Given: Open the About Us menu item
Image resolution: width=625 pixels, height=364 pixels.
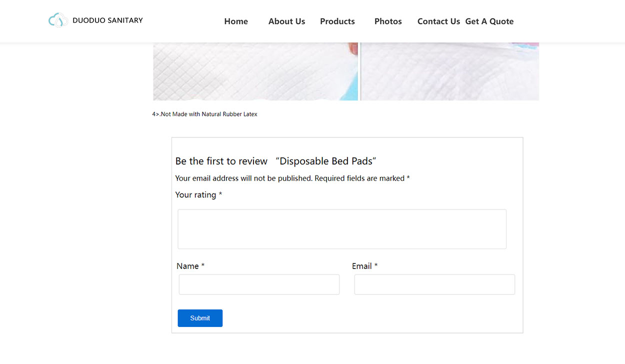Looking at the screenshot, I should 286,21.
